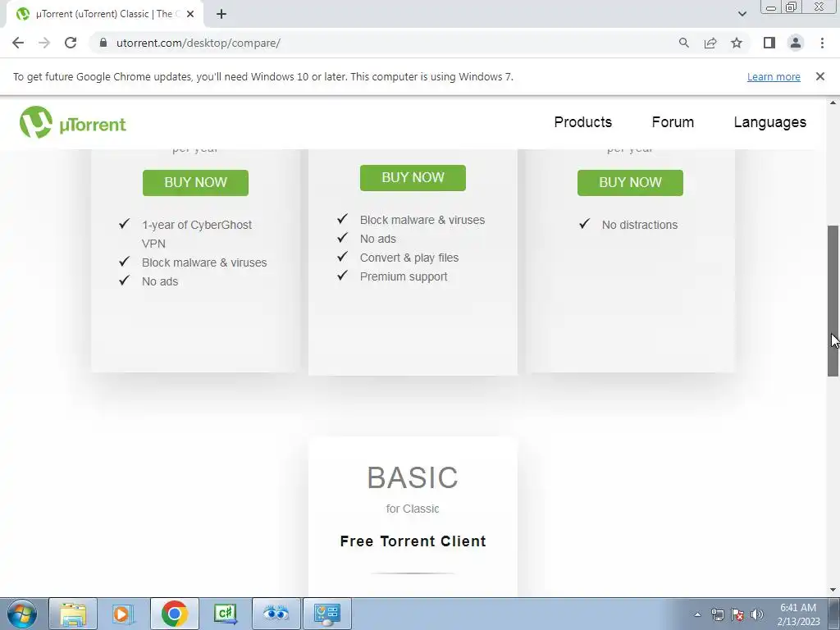This screenshot has height=630, width=840.
Task: Click the Chrome taskbar icon
Action: point(174,614)
